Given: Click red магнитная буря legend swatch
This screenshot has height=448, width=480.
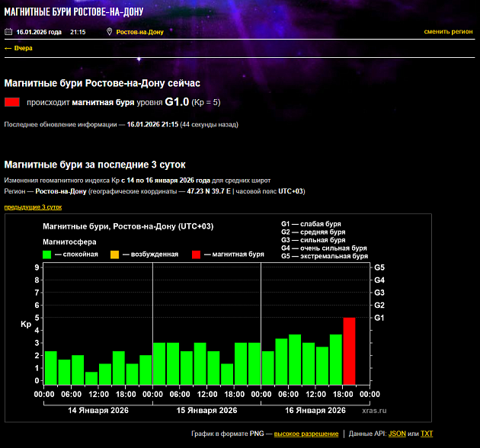Looking at the screenshot, I should 196,254.
